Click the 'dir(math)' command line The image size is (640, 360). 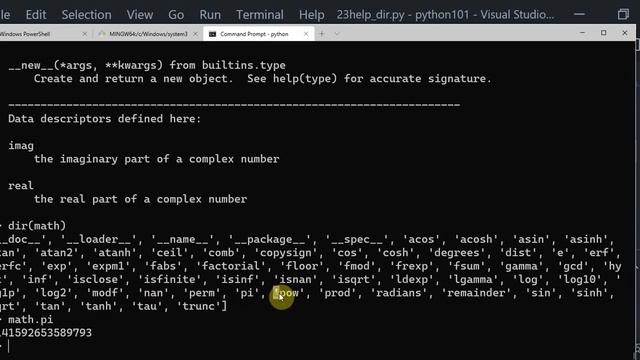click(x=37, y=226)
